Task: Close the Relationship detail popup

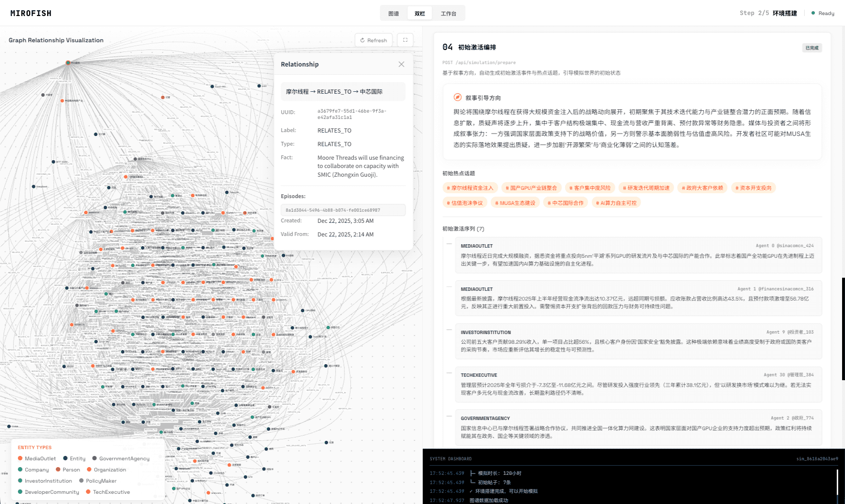Action: [x=401, y=64]
